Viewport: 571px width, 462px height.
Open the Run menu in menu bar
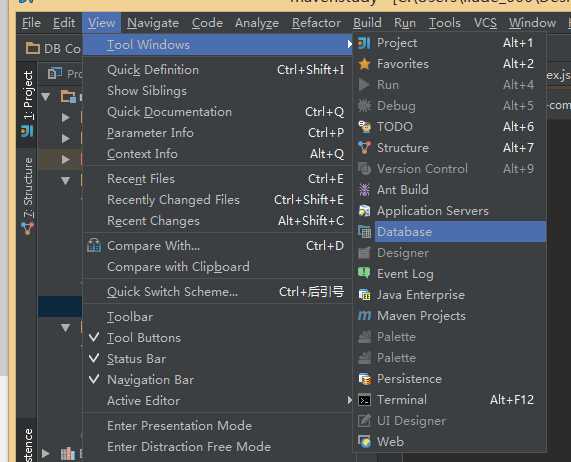point(405,23)
